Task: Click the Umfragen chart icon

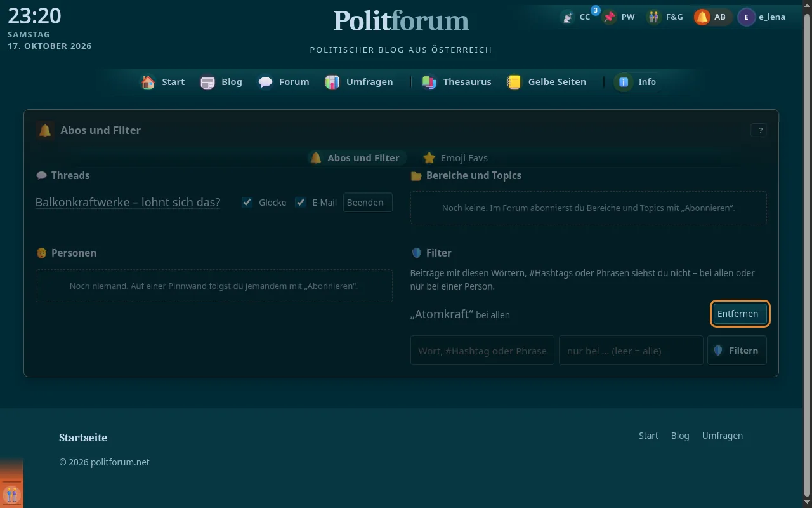Action: coord(332,82)
